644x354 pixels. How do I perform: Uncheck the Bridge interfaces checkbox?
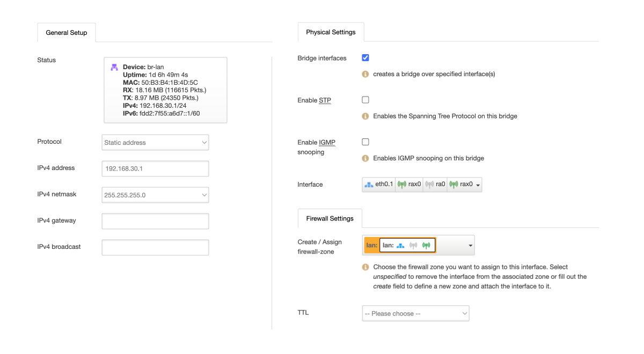point(365,58)
